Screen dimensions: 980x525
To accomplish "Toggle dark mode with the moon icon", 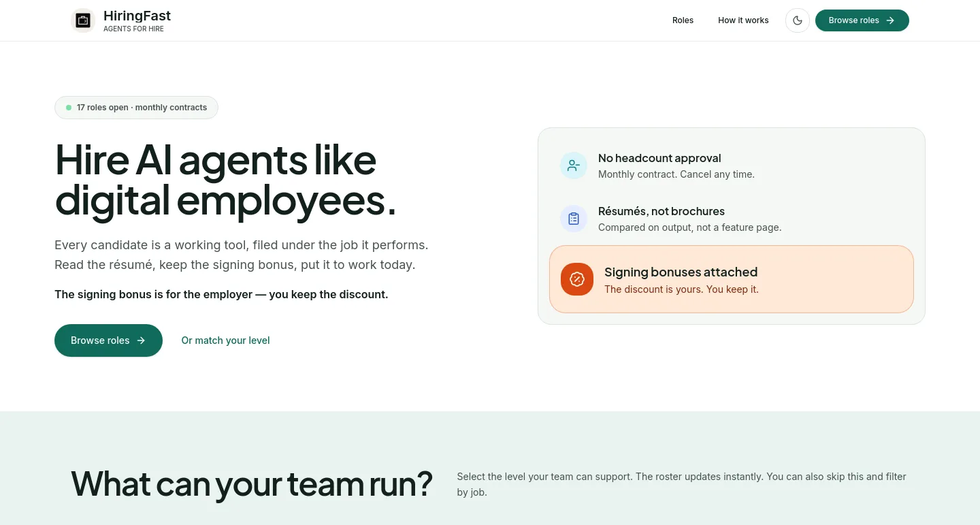I will coord(798,20).
